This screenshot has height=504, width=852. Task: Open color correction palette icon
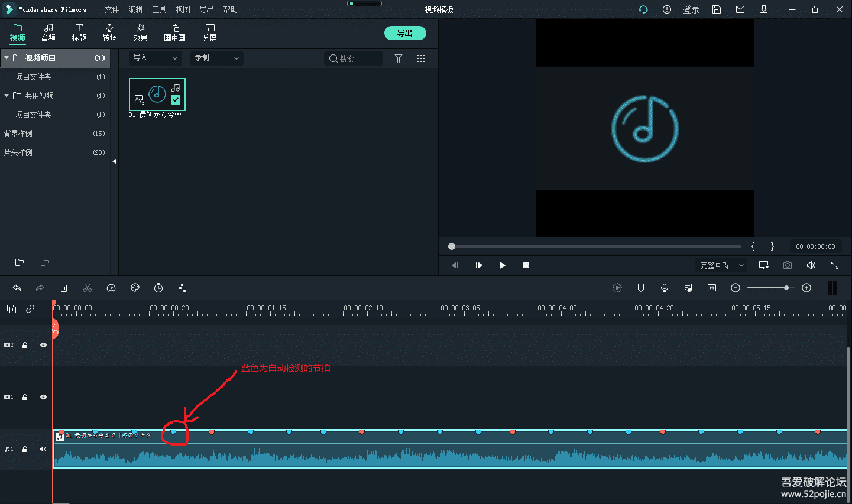pos(135,288)
